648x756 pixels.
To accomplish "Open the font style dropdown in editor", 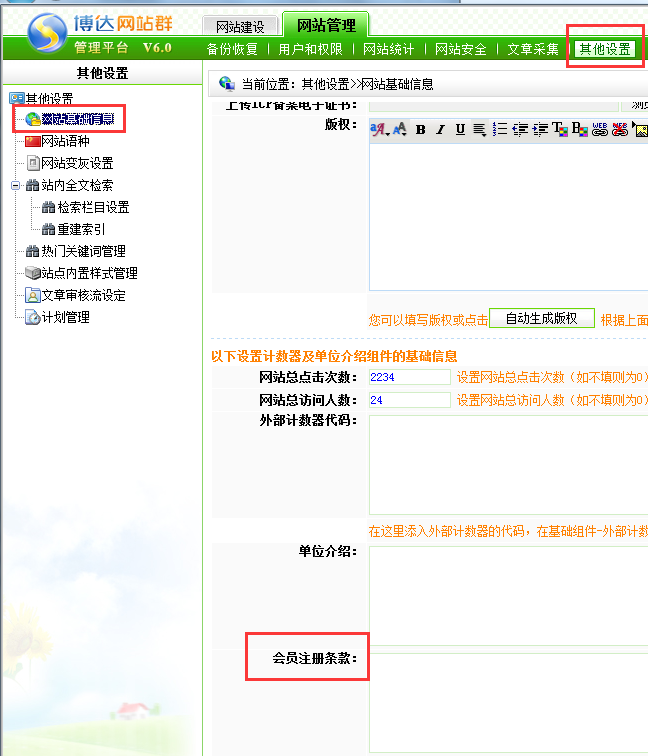I will click(x=380, y=129).
